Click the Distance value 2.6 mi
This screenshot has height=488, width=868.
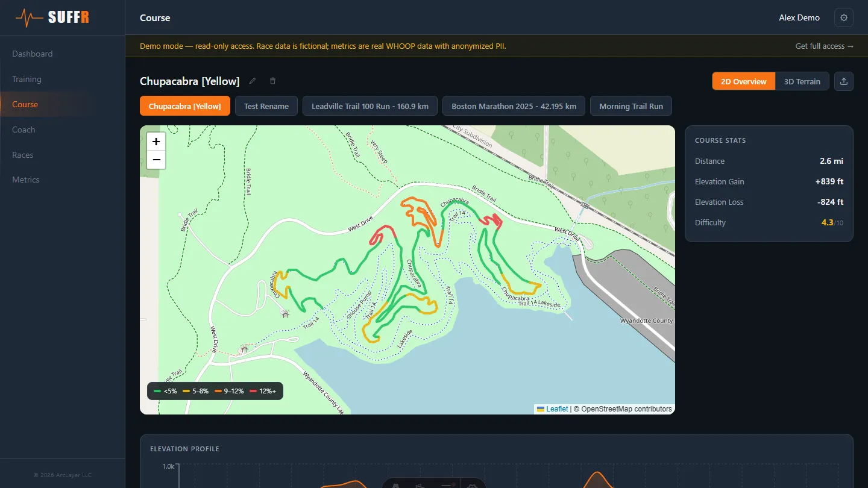click(831, 161)
